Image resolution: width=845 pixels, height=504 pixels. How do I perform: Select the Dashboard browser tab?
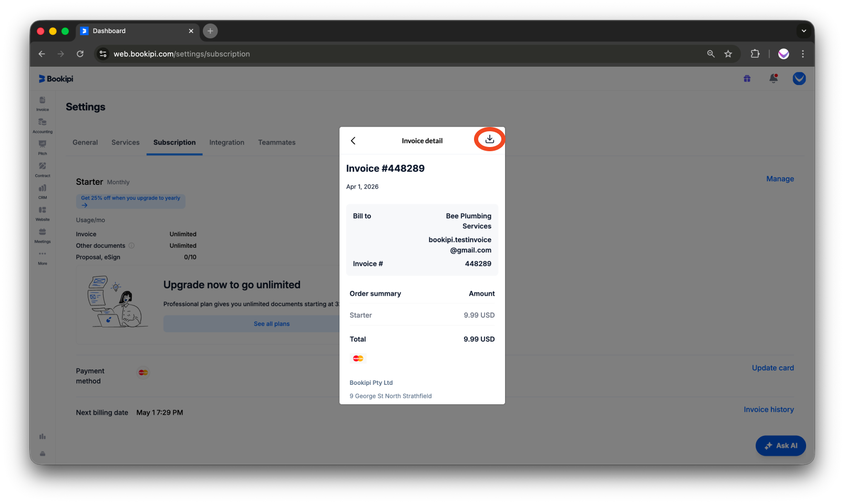tap(138, 31)
